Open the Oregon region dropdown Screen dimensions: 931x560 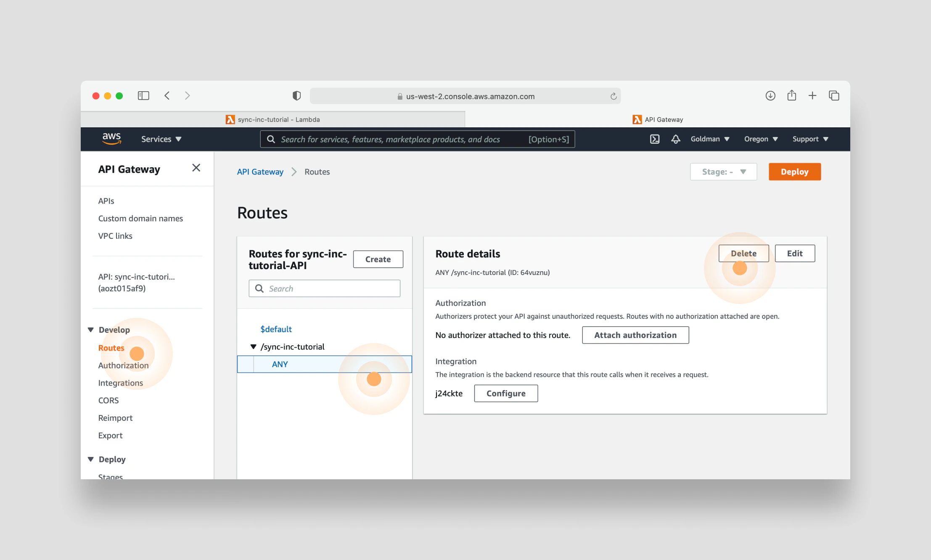tap(761, 139)
